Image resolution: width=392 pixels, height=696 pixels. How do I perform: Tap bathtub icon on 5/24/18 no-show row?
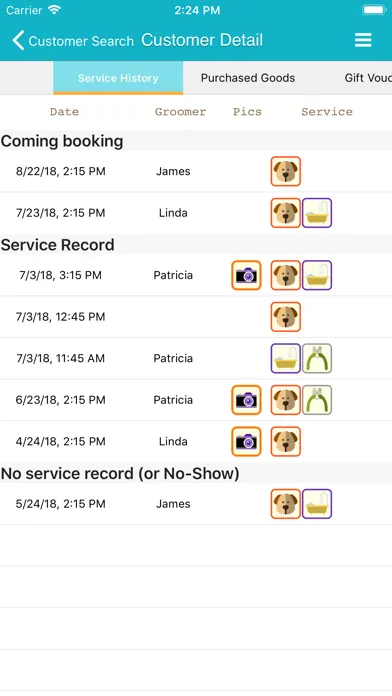click(x=317, y=504)
